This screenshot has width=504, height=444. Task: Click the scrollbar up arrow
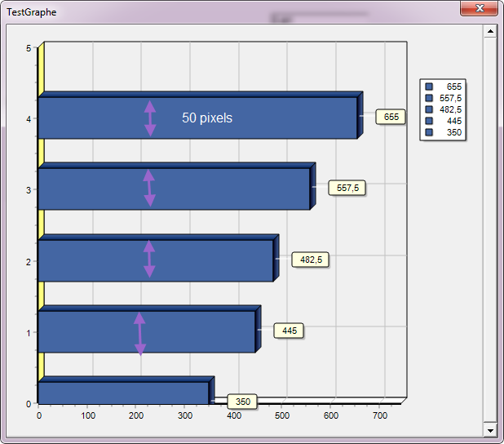pos(490,31)
